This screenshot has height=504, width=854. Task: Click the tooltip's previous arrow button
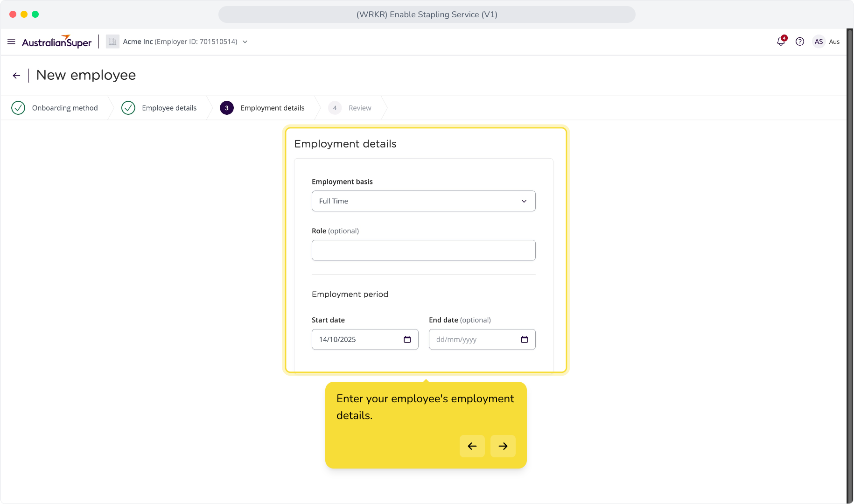pyautogui.click(x=472, y=446)
